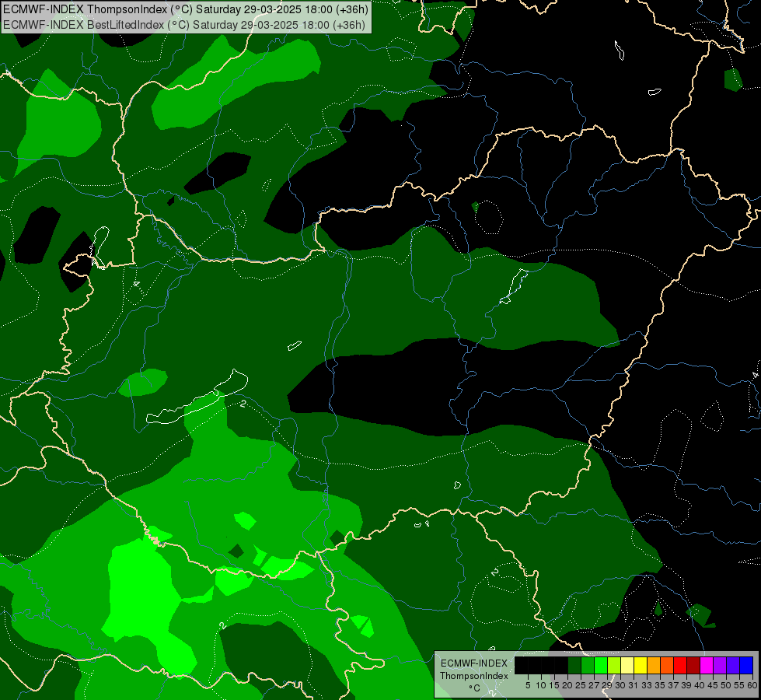The image size is (761, 700).
Task: Select the dark green 20–25 legend swatch
Action: pos(574,665)
